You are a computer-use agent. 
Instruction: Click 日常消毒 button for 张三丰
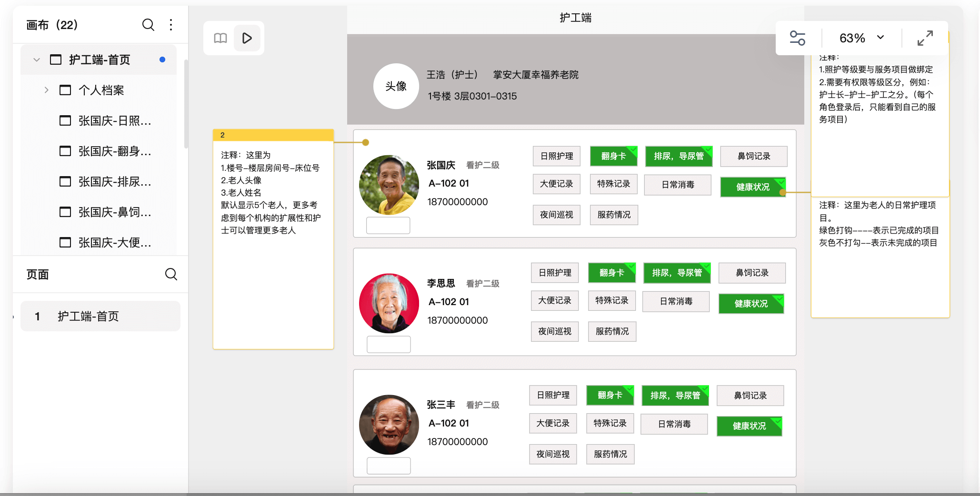click(x=674, y=424)
